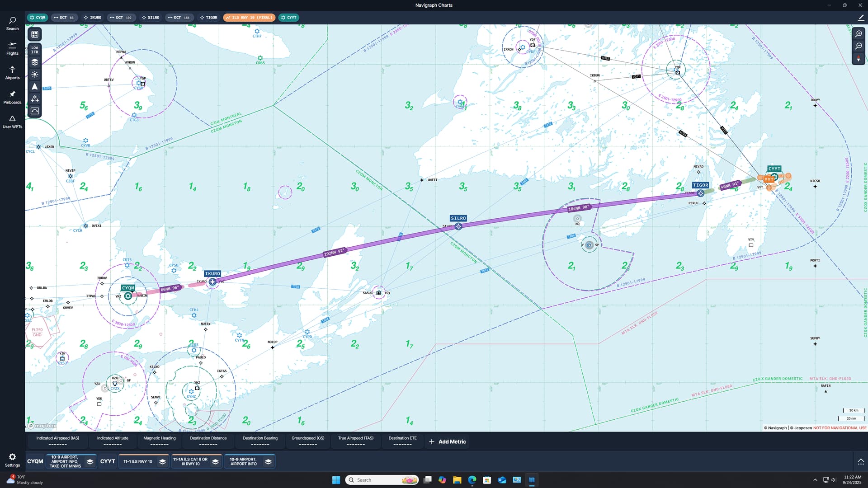Expand the bottom charts panel chevron

coord(860,461)
